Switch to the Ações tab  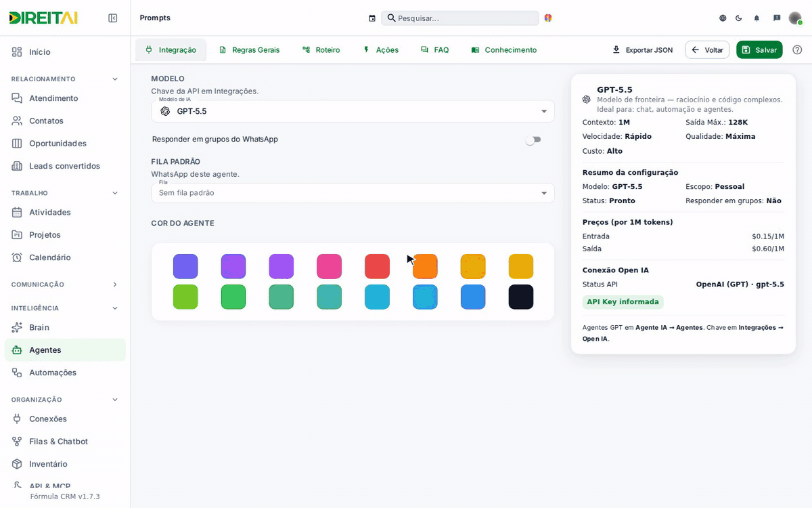[381, 50]
